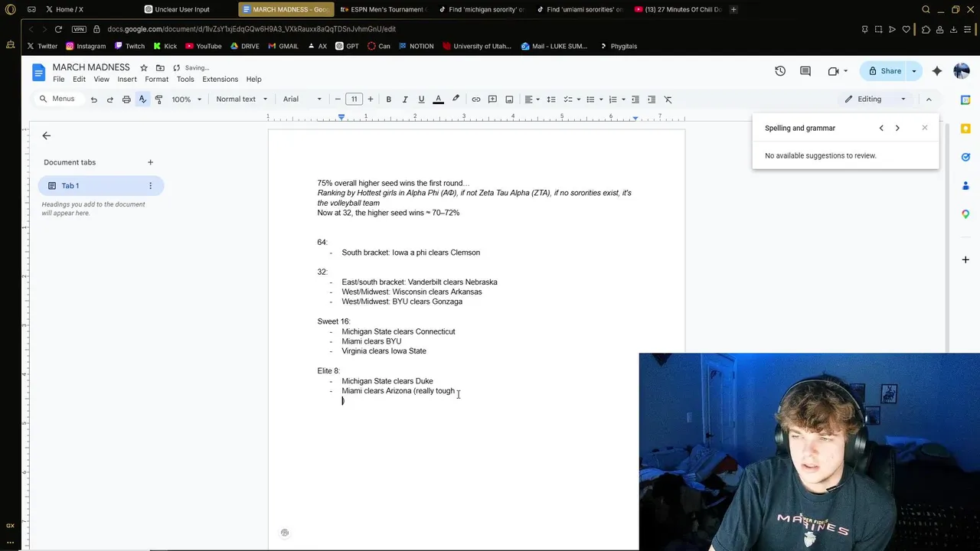
Task: Click the Numbered list icon
Action: 612,99
